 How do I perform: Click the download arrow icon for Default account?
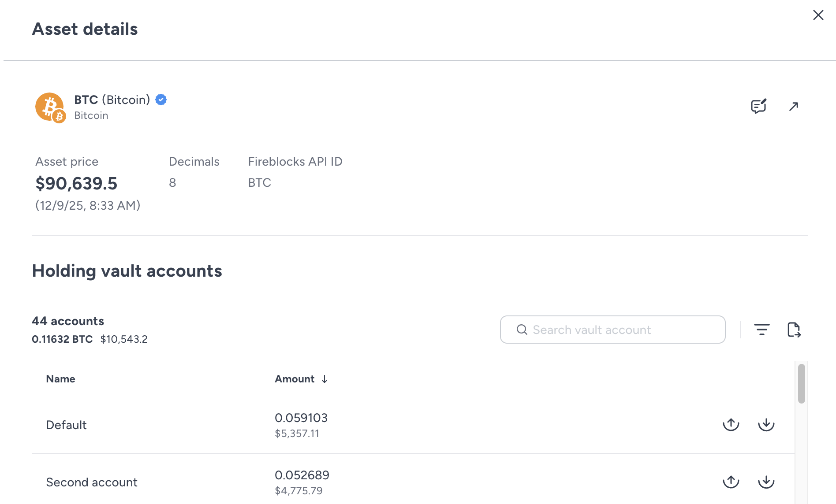(766, 424)
